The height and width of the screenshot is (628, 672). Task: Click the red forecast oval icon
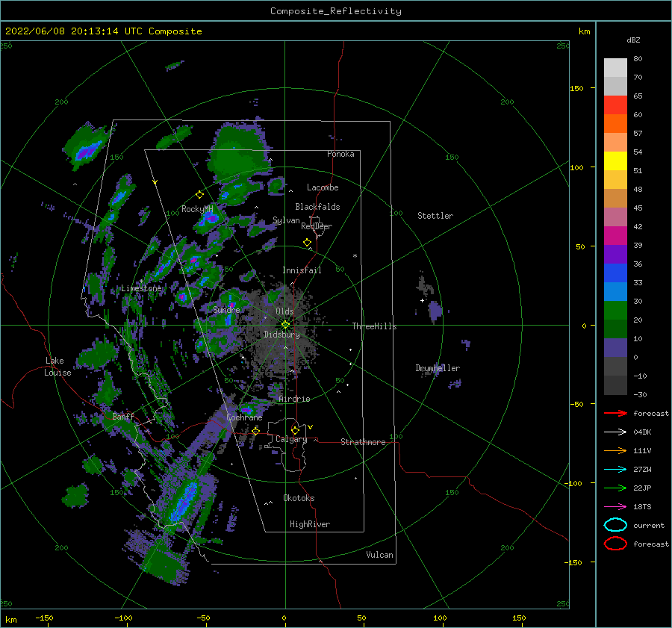pos(615,544)
